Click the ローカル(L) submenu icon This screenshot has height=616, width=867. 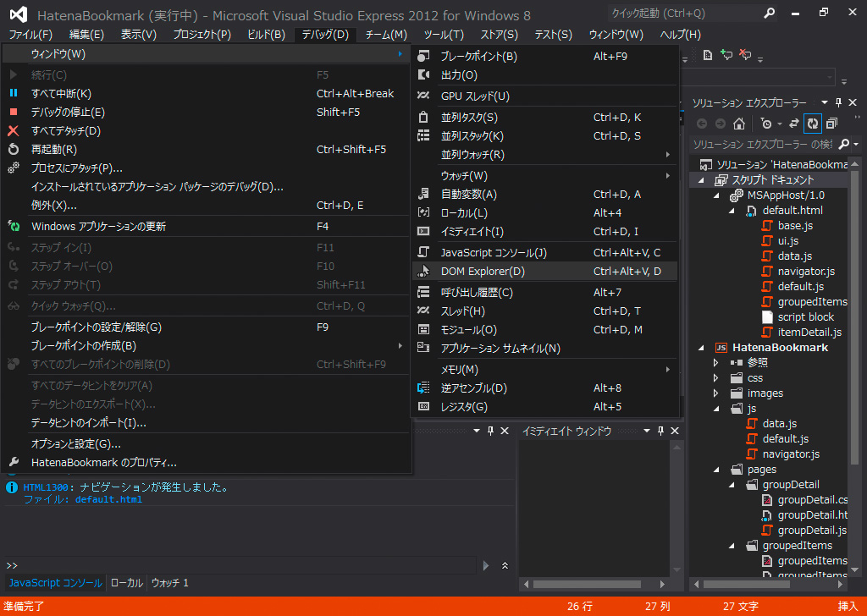(x=423, y=212)
